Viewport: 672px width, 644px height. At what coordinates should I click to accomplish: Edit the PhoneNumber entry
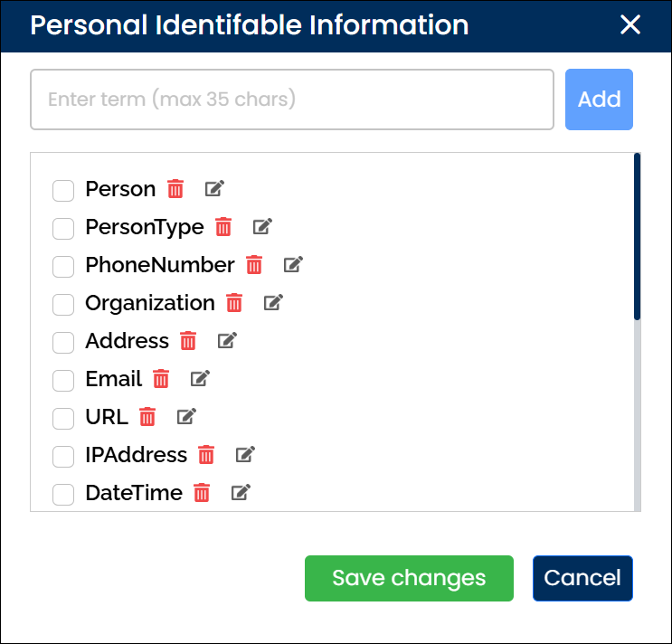pos(292,265)
